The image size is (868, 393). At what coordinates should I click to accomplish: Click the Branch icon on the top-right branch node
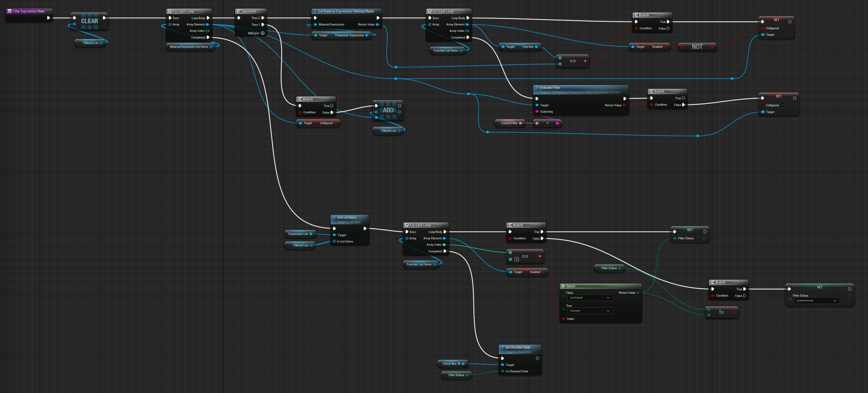637,15
